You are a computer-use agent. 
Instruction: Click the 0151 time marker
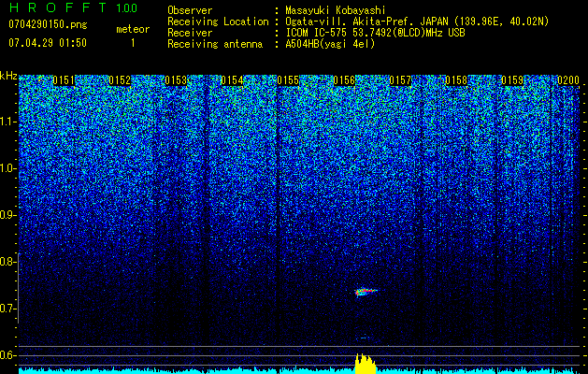(64, 80)
